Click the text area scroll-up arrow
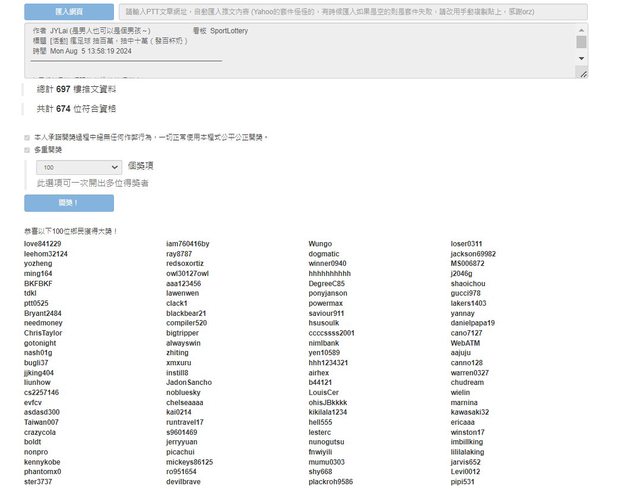The height and width of the screenshot is (489, 640). point(581,29)
